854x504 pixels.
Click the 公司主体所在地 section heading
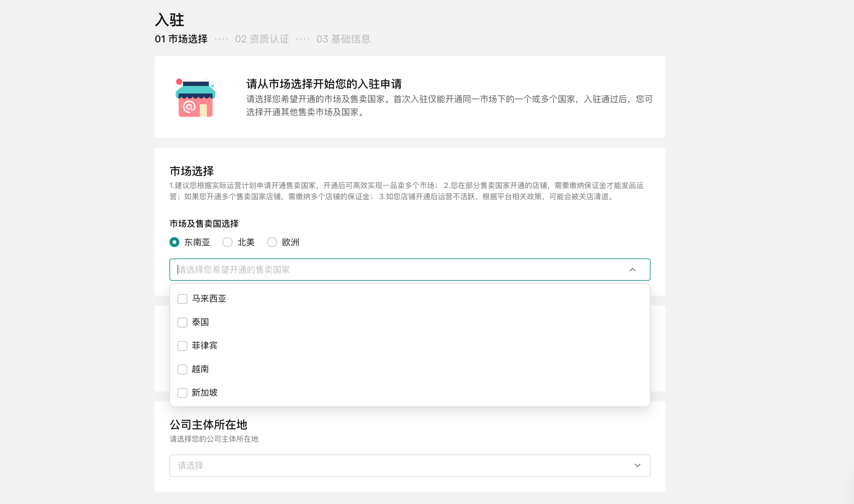(208, 425)
